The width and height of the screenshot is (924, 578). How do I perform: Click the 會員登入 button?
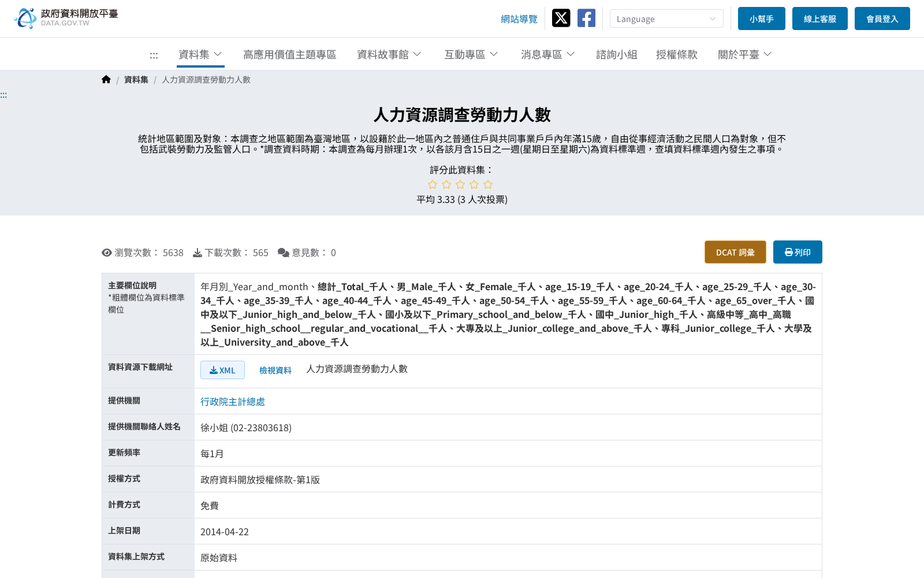coord(882,18)
